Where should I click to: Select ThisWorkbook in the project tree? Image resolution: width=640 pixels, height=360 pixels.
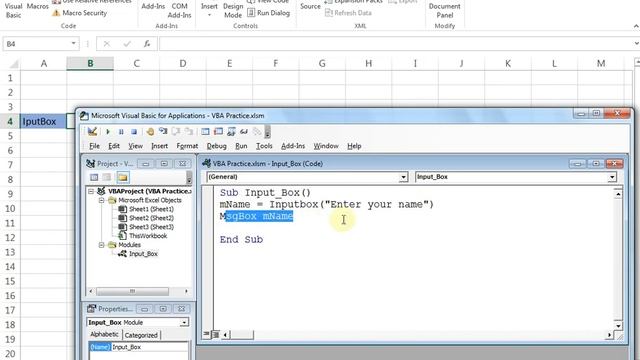coord(143,236)
